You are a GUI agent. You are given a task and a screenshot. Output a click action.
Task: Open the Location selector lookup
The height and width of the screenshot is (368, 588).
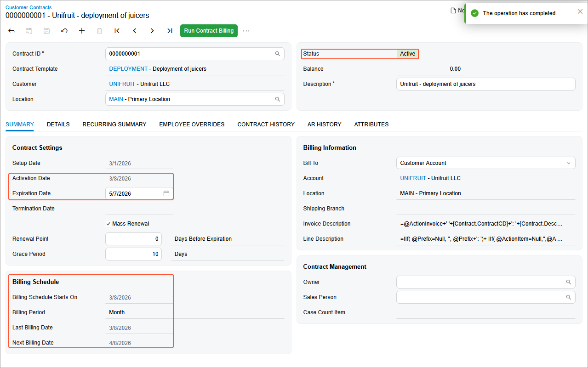278,99
